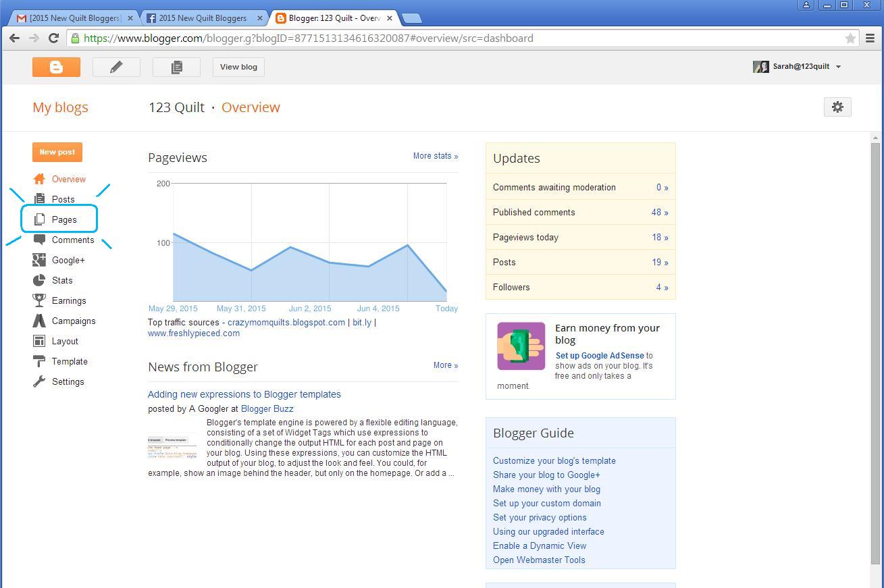The width and height of the screenshot is (884, 588).
Task: Open the Template section
Action: [x=69, y=361]
